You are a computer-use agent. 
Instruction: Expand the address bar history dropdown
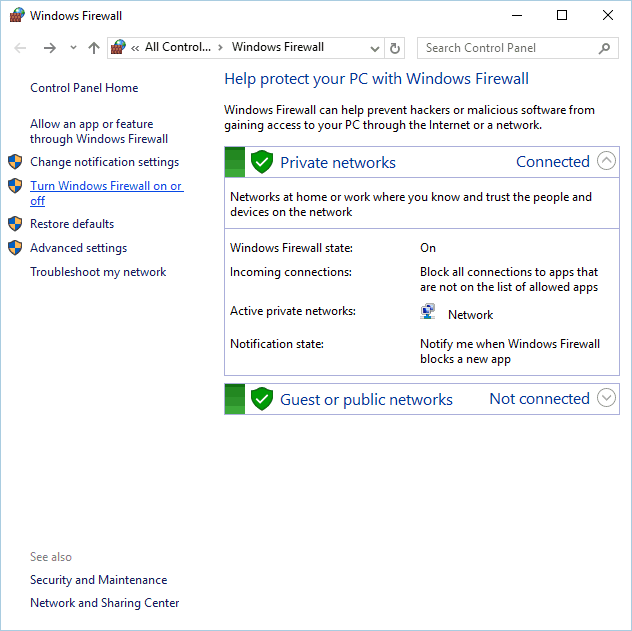click(375, 49)
